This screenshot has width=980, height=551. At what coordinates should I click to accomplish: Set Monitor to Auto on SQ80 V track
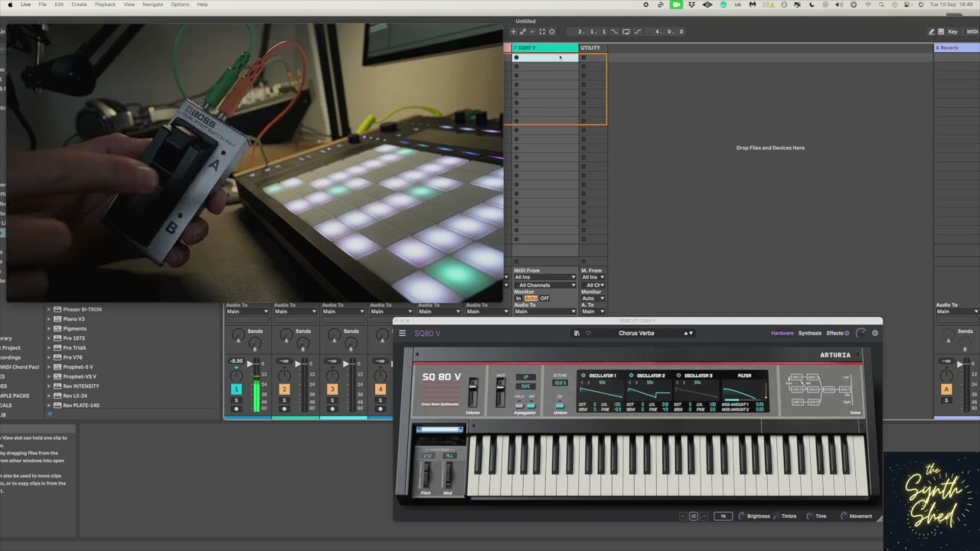tap(531, 298)
